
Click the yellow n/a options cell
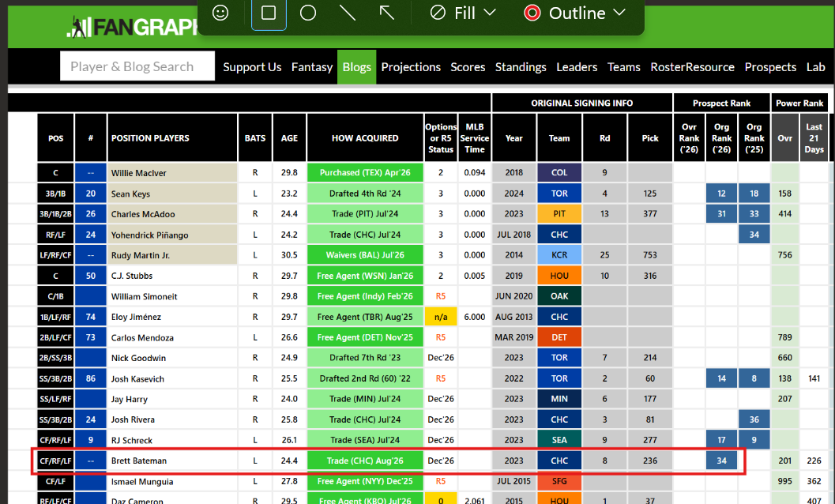tap(441, 317)
